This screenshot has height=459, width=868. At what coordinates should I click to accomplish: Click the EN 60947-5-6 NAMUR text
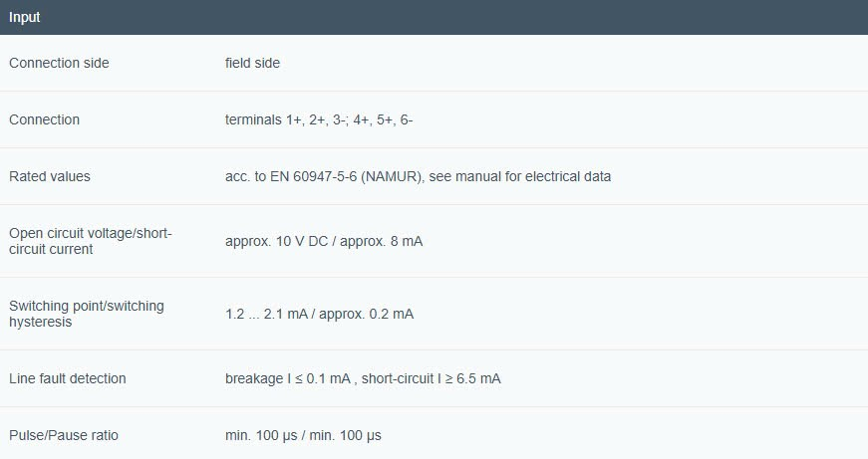347,176
